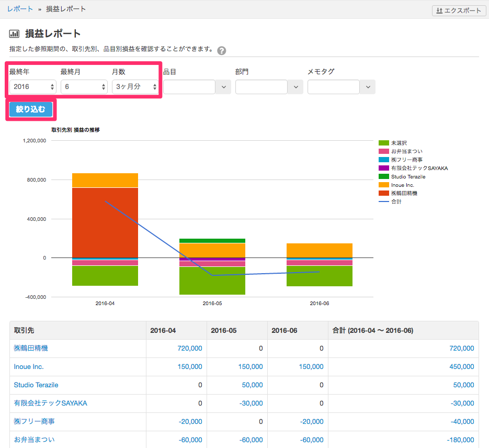489x448 pixels.
Task: Expand the メモタグ dropdown chevron
Action: pyautogui.click(x=368, y=87)
